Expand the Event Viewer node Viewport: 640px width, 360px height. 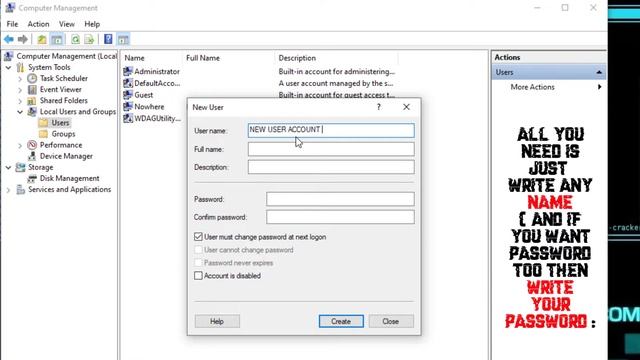(x=20, y=89)
